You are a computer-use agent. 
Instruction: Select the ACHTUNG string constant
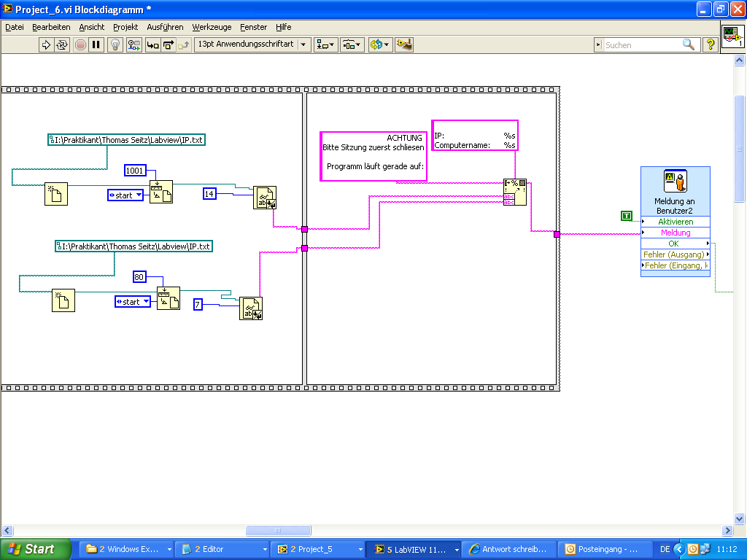373,156
